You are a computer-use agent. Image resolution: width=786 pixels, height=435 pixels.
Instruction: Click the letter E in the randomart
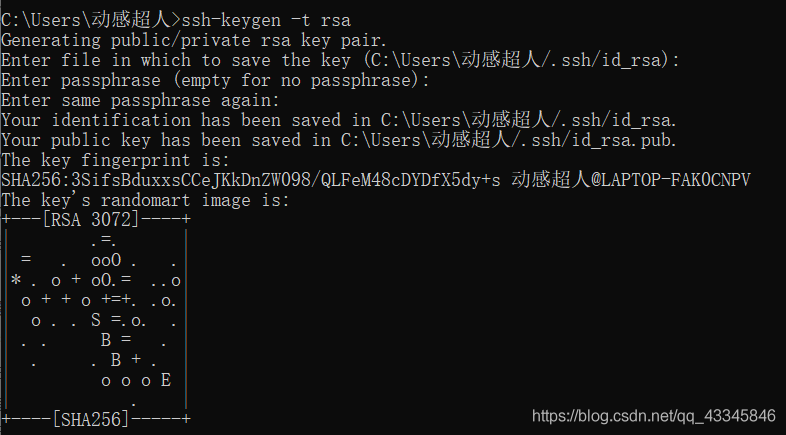coord(166,380)
